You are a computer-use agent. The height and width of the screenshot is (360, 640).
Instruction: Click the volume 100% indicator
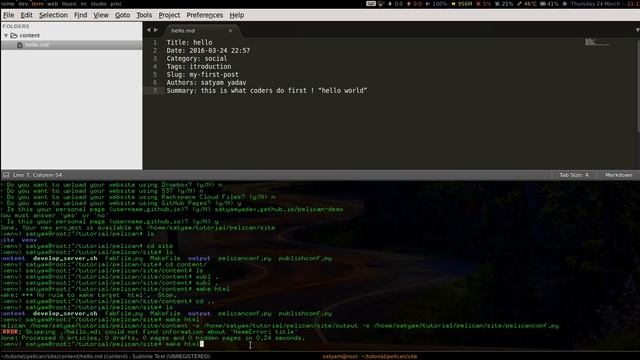coord(436,4)
